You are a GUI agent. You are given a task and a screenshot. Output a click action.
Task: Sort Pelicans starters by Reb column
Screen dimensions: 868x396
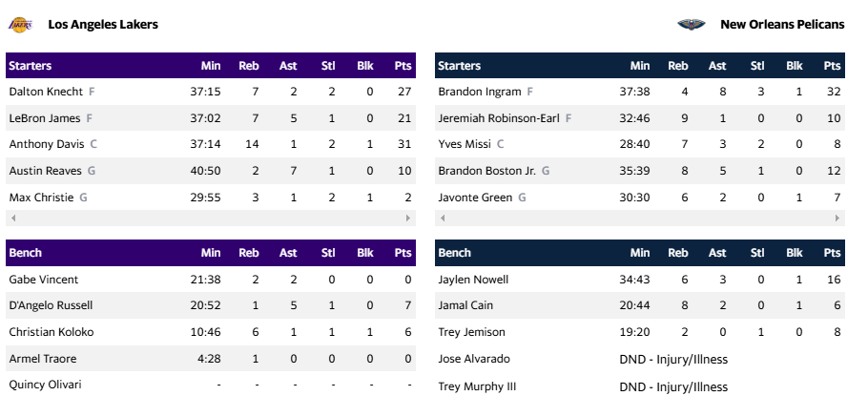tap(678, 66)
